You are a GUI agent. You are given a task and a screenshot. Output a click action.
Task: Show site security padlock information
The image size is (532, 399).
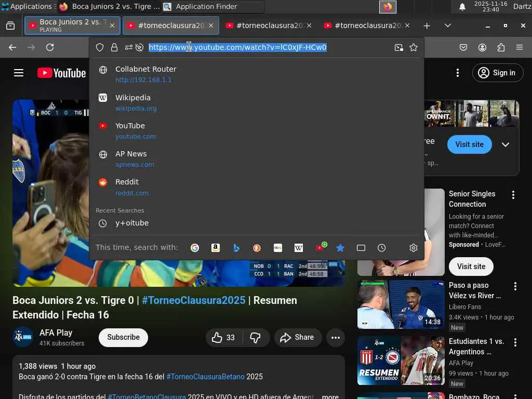tap(114, 47)
